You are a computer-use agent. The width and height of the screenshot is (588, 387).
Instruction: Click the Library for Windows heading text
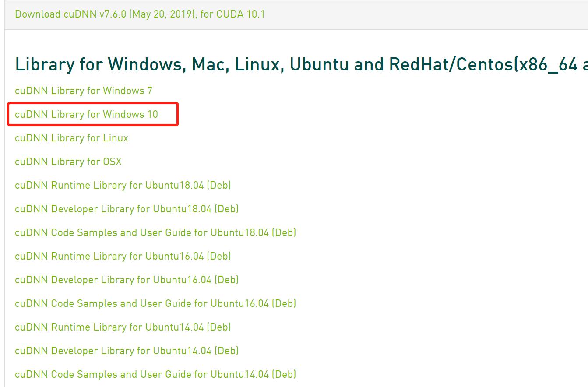[175, 64]
